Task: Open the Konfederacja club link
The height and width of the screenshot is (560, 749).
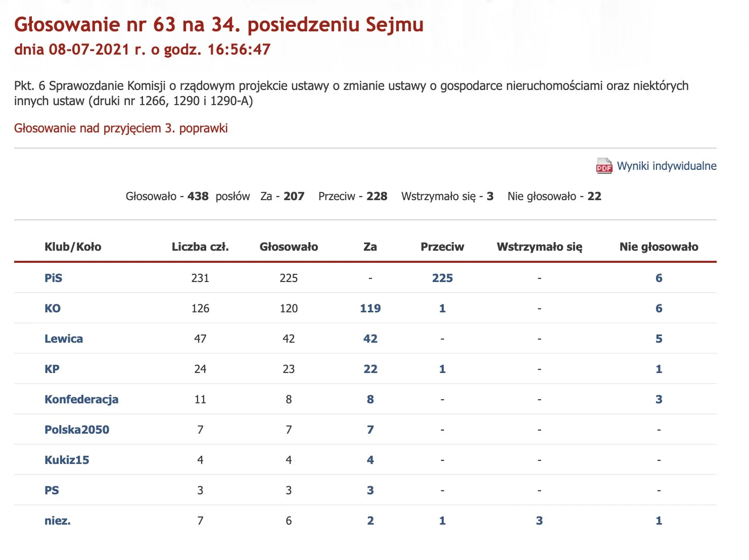Action: point(81,399)
